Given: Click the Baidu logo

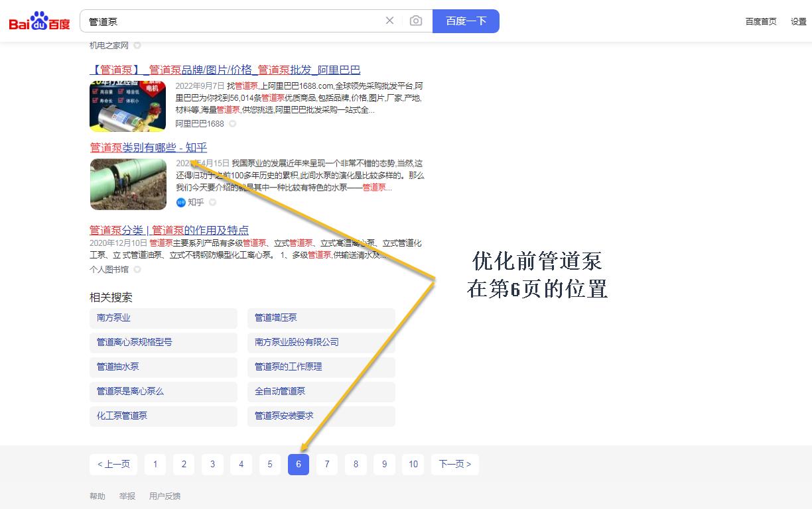Looking at the screenshot, I should pos(39,20).
